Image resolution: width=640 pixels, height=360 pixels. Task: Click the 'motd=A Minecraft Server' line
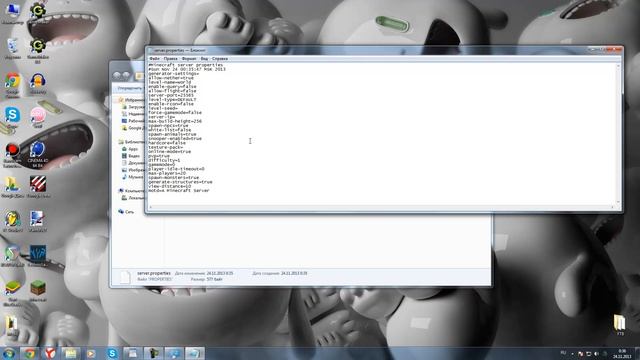179,191
